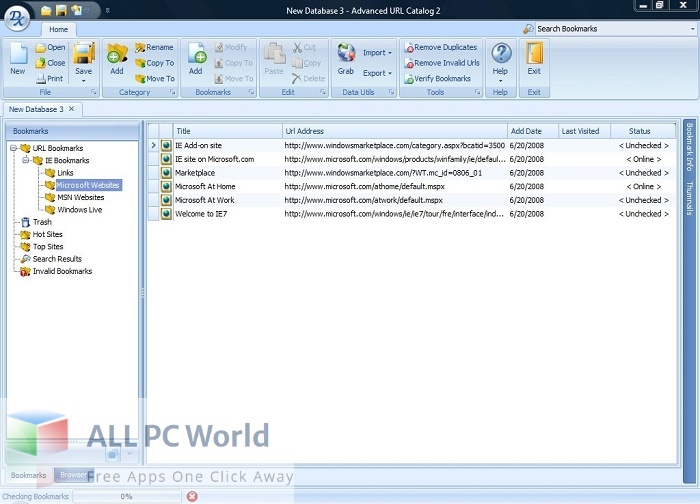Expand the Tools group dialog launcher
Image resolution: width=700 pixels, height=504 pixels.
pos(477,92)
